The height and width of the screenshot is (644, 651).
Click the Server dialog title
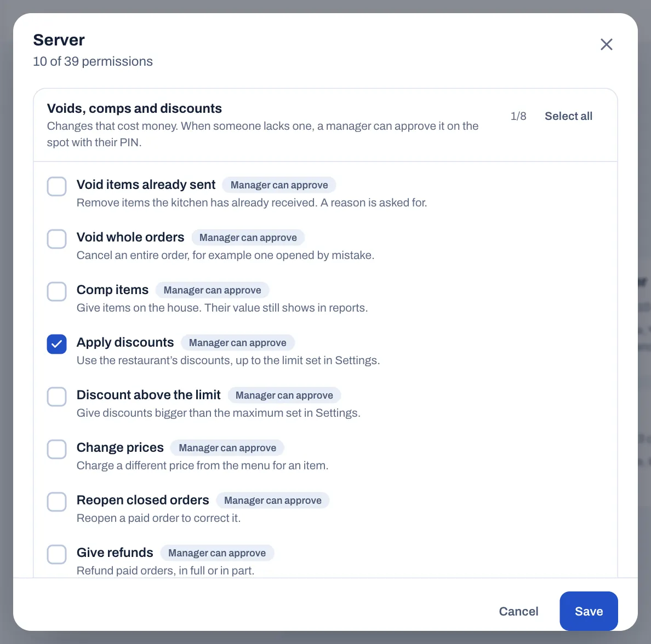pos(59,41)
